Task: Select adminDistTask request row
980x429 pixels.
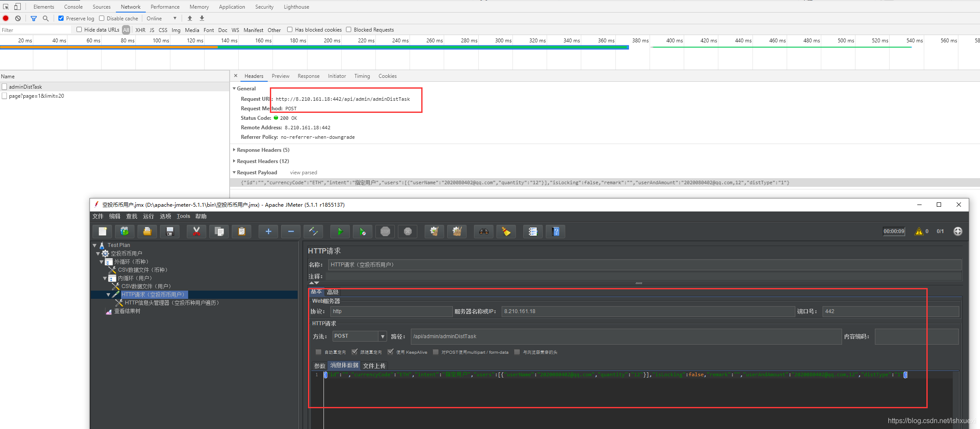Action: pyautogui.click(x=115, y=86)
